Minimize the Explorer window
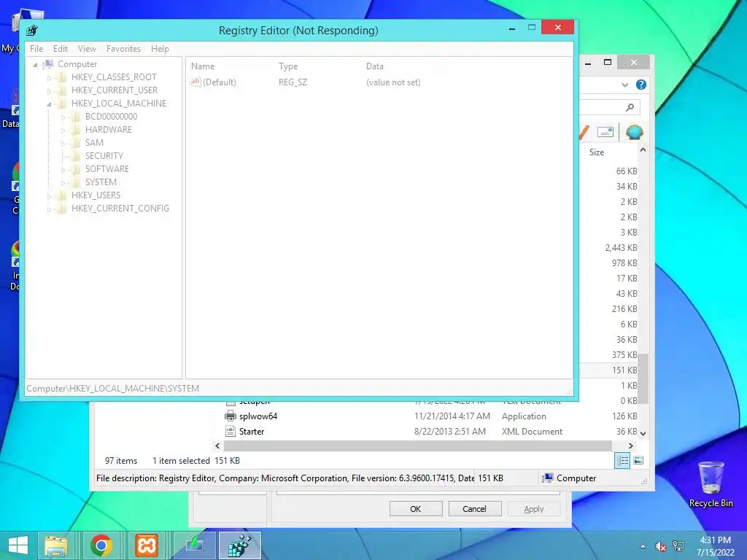This screenshot has height=560, width=747. click(589, 63)
